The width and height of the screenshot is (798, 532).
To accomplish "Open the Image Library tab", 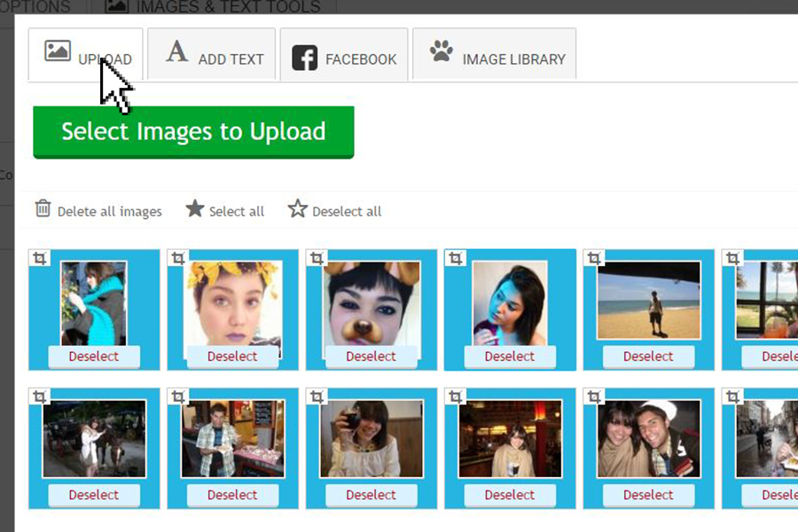I will pyautogui.click(x=494, y=54).
